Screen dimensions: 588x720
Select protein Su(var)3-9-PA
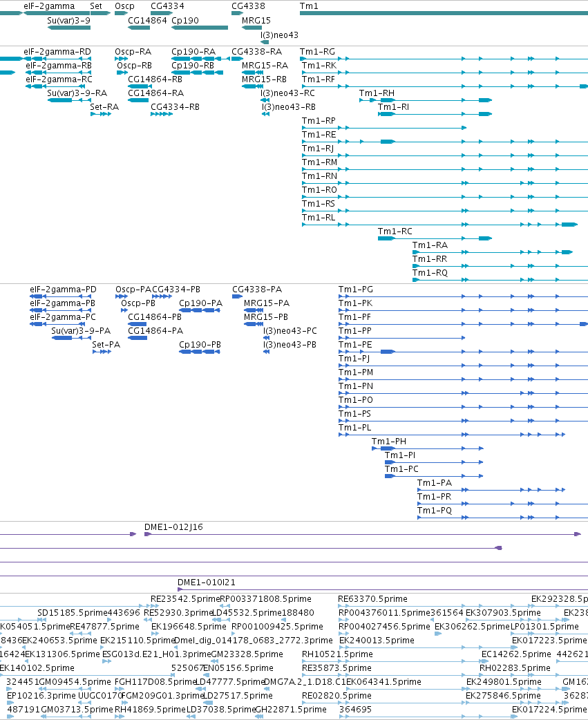point(81,331)
